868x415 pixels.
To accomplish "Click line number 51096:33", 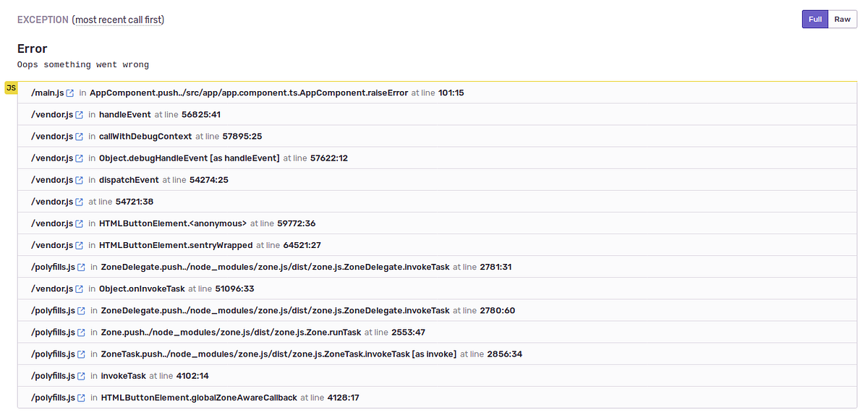I will (x=234, y=289).
